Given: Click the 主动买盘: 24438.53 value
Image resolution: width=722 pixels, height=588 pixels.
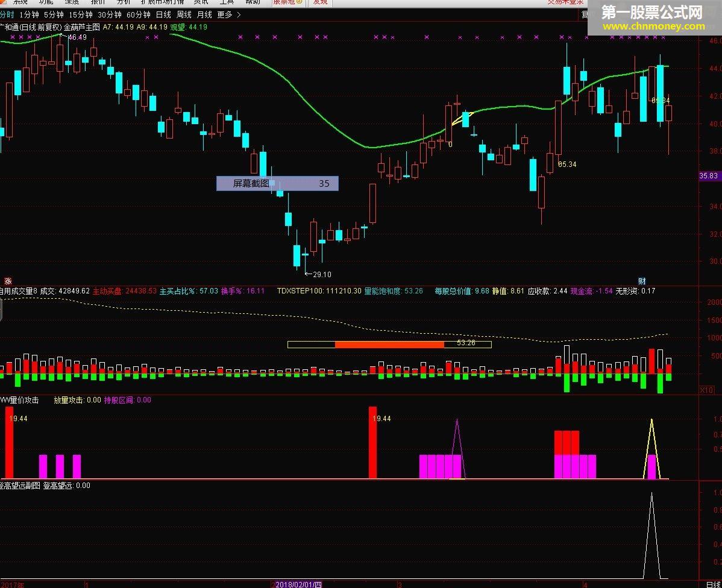Looking at the screenshot, I should point(125,291).
